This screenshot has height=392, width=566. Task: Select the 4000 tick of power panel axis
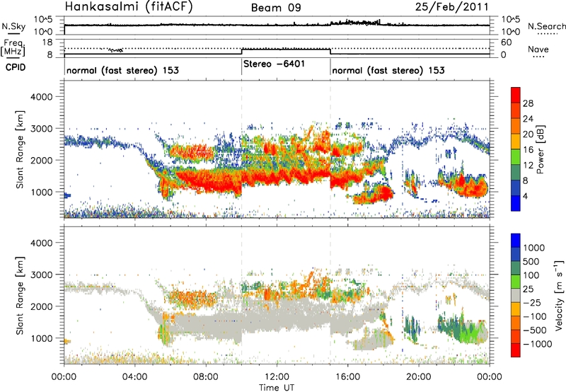[x=41, y=97]
